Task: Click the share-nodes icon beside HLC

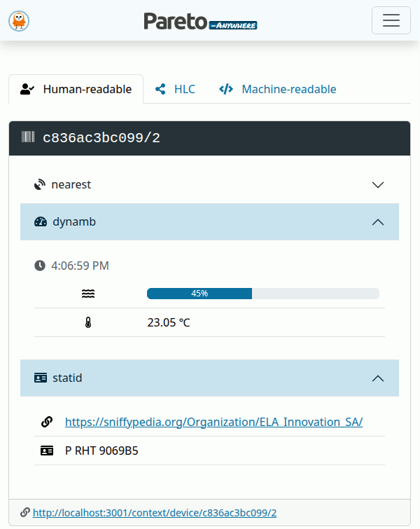Action: (x=160, y=89)
